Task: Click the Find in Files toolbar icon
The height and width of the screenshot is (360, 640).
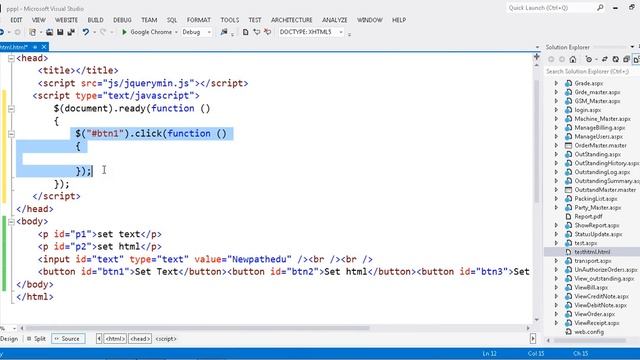Action: pyautogui.click(x=224, y=32)
